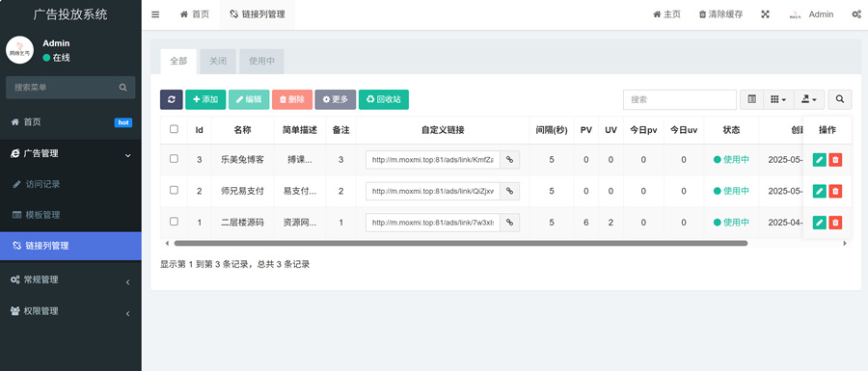
Task: Collapse the 广告管理 sidebar menu
Action: tap(70, 154)
